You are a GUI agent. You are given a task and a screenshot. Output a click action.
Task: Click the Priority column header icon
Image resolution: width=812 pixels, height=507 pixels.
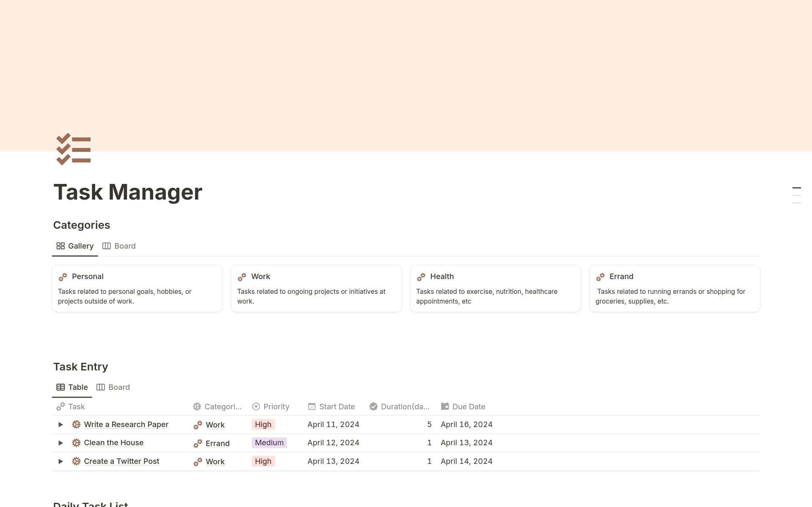pyautogui.click(x=256, y=406)
